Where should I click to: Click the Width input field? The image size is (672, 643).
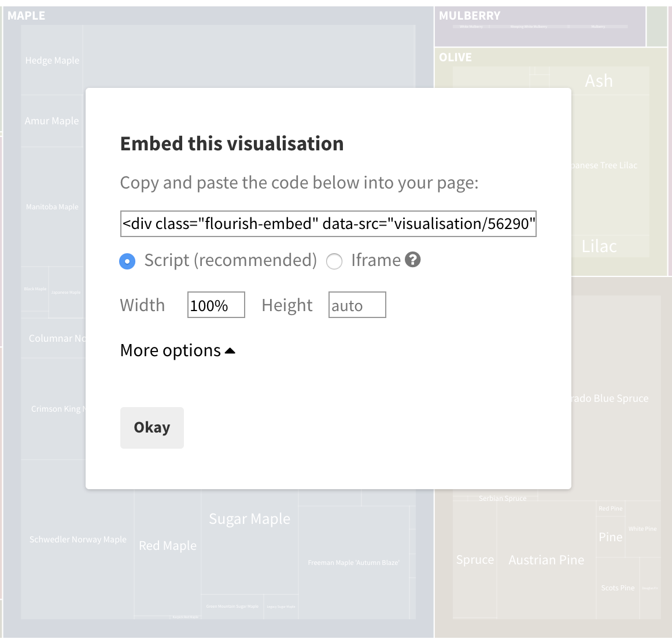(216, 305)
